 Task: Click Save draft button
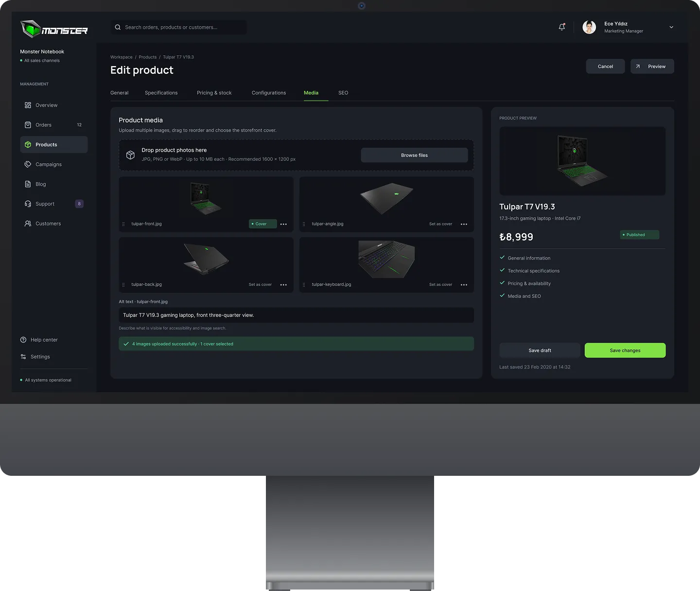540,350
